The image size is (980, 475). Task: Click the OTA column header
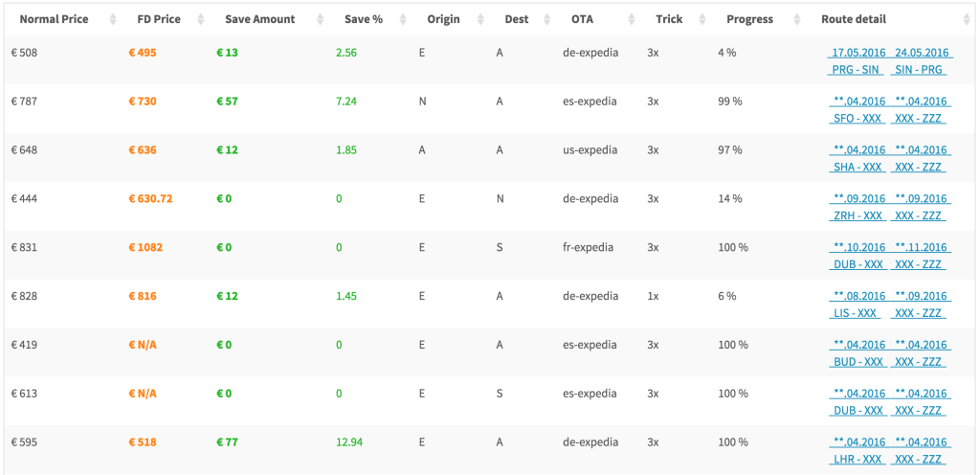582,19
